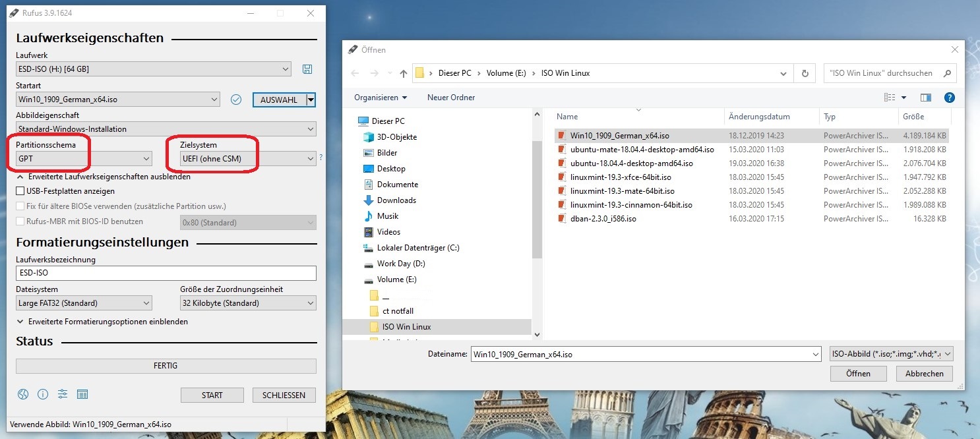The image size is (980, 439).
Task: Open the address bar history dropdown
Action: pos(783,73)
